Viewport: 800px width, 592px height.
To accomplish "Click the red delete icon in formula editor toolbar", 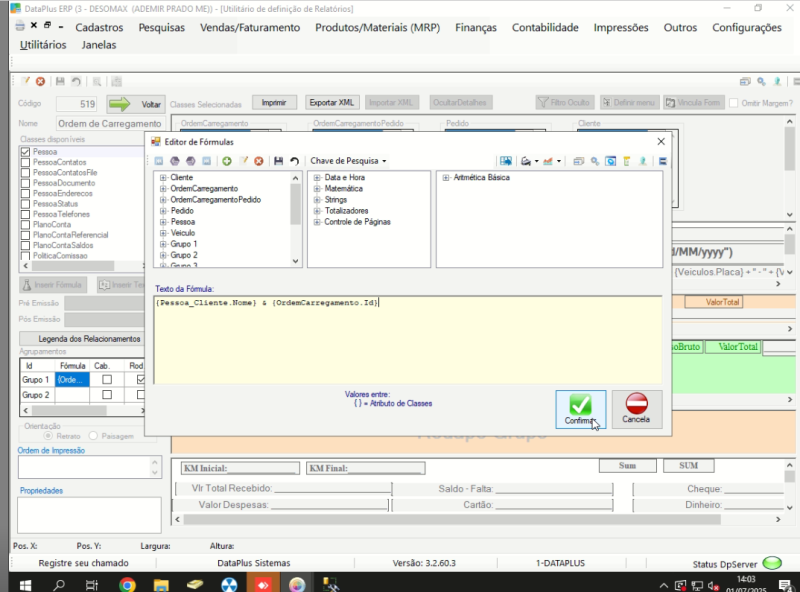I will [x=259, y=161].
